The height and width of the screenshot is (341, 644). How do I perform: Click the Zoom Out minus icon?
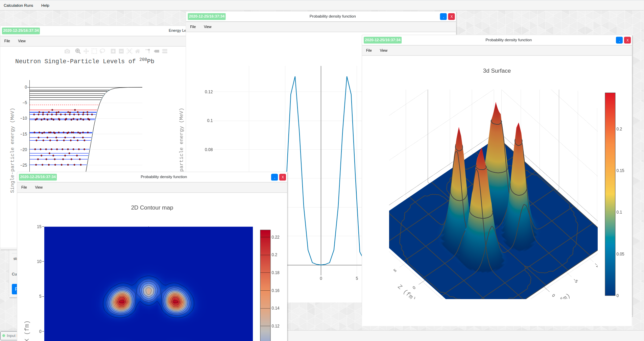point(121,51)
